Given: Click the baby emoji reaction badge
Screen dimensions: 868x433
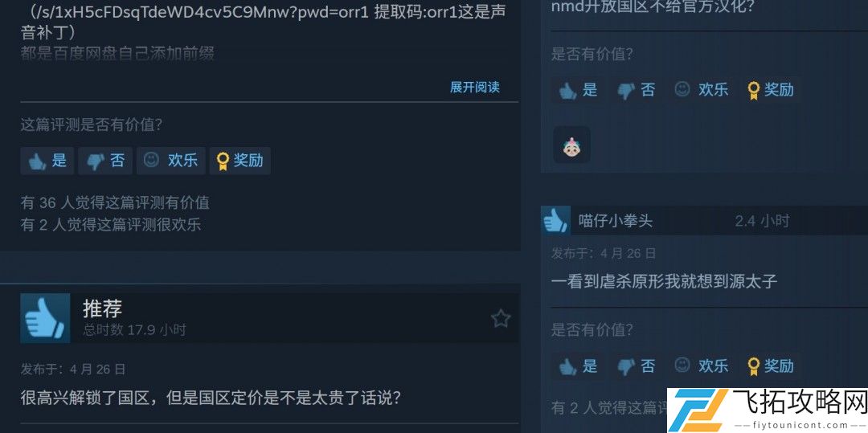Looking at the screenshot, I should [x=571, y=145].
